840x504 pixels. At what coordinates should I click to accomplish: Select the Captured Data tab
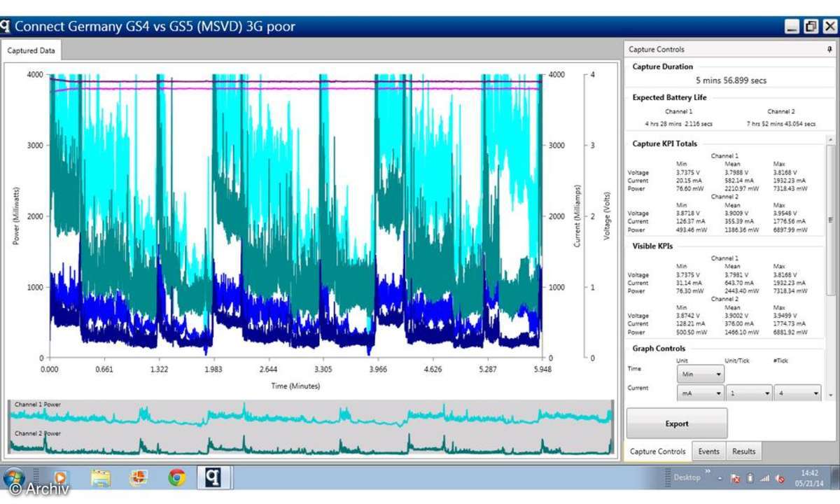click(x=31, y=50)
